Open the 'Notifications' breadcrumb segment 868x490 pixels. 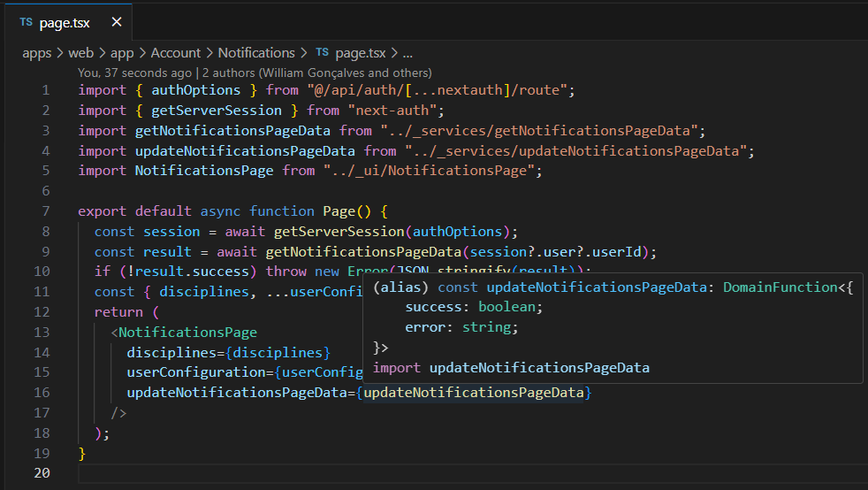tap(256, 53)
